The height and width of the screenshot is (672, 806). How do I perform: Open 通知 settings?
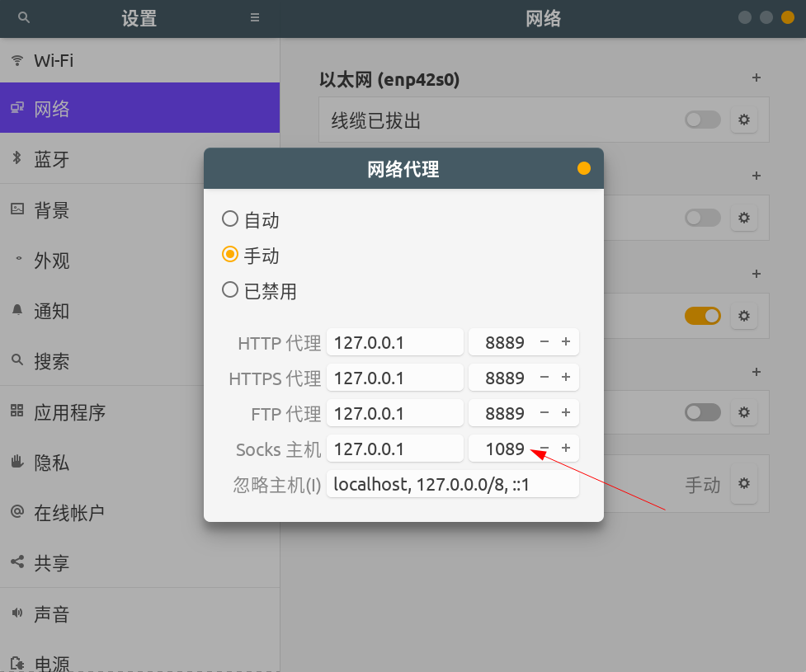51,311
